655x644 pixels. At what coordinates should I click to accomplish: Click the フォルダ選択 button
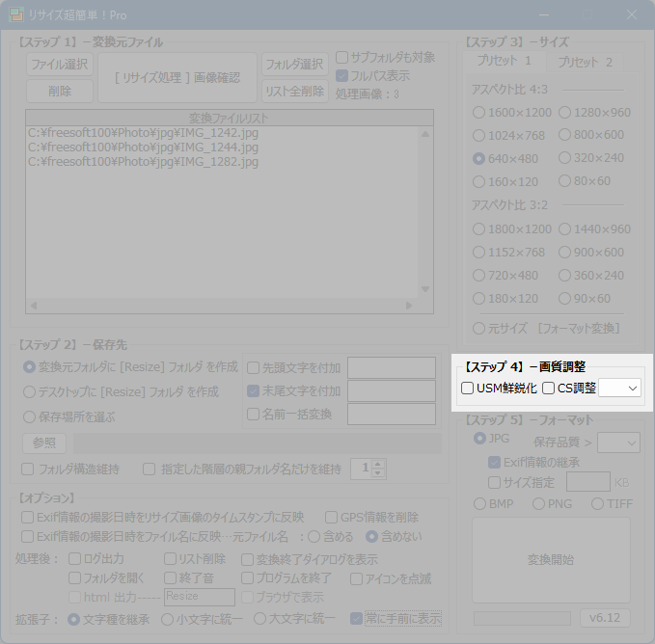[x=295, y=65]
